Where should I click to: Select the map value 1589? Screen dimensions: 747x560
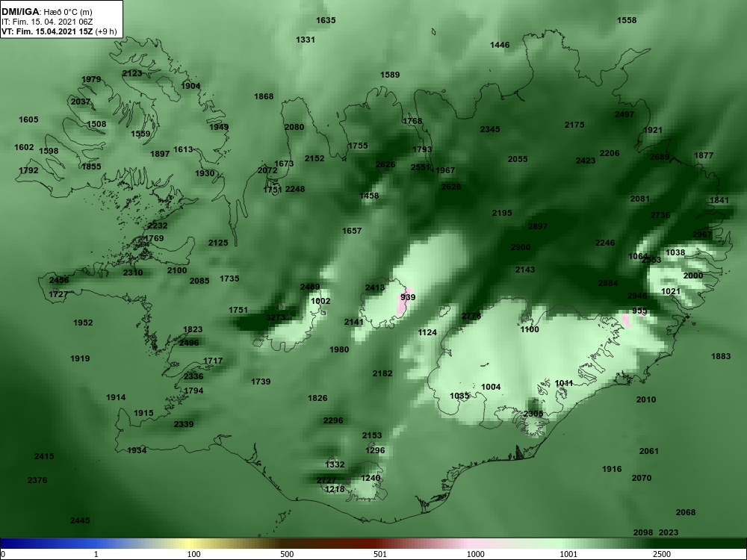pos(390,75)
